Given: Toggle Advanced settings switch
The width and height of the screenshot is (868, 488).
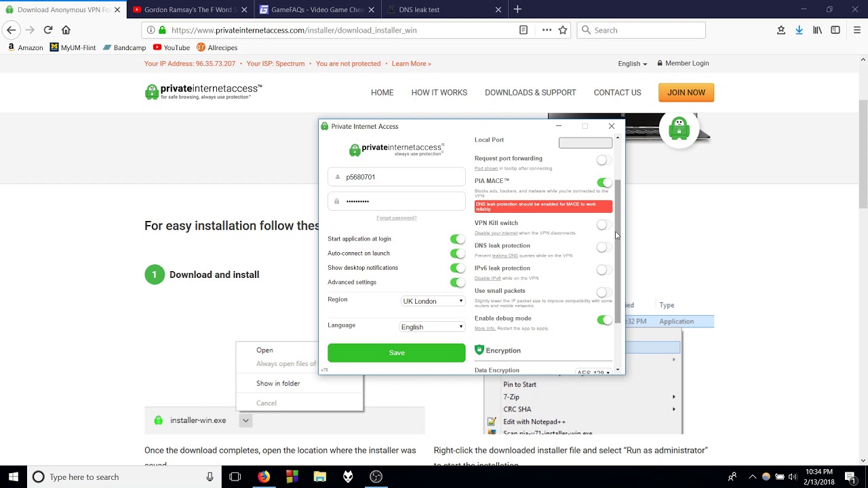Looking at the screenshot, I should point(458,283).
